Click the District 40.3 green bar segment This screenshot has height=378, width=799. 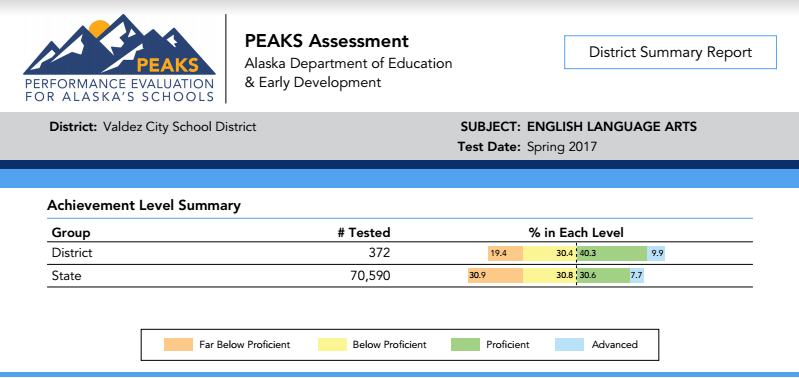(x=612, y=253)
